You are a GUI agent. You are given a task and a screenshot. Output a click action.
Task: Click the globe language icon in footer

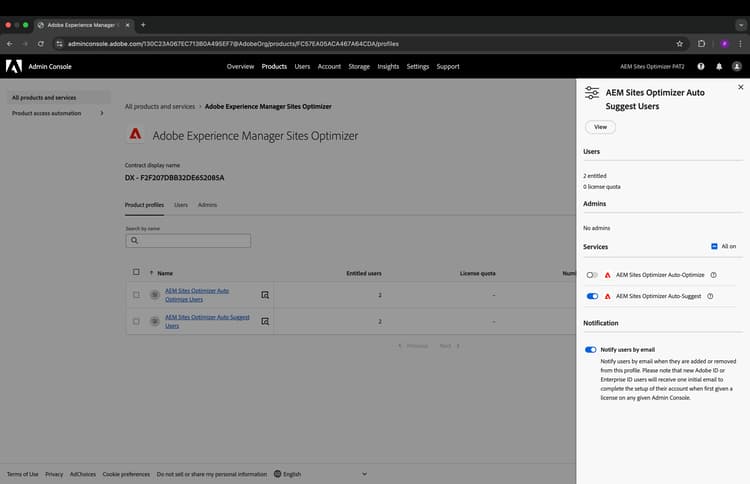pos(277,474)
